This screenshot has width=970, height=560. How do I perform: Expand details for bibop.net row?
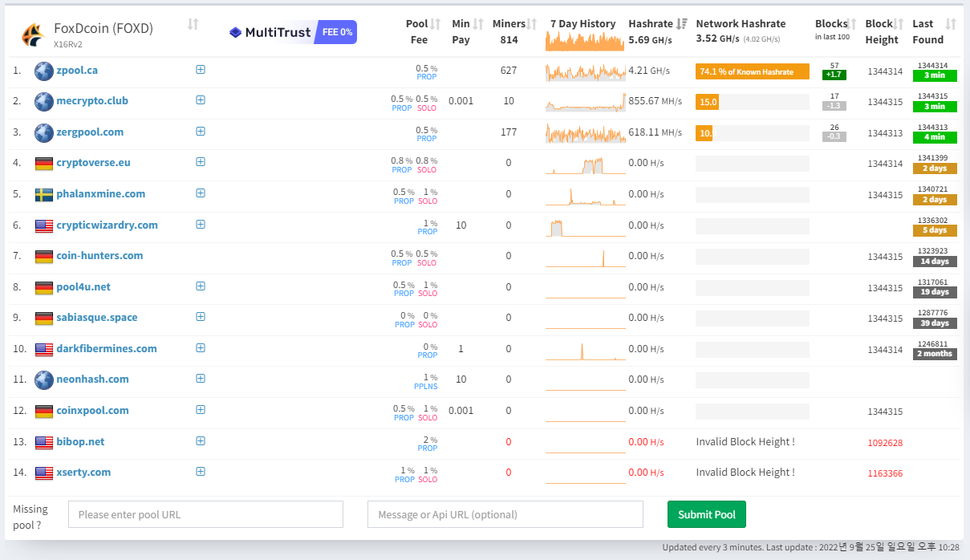click(x=201, y=441)
